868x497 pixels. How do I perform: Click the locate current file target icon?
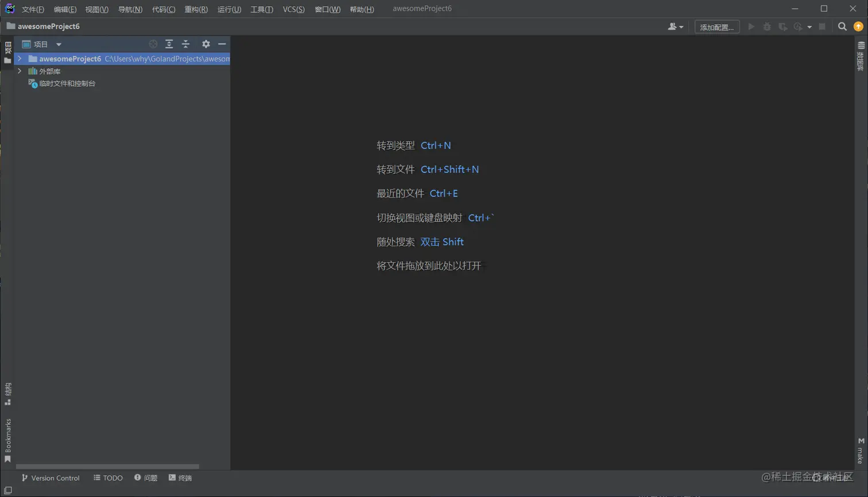tap(153, 44)
